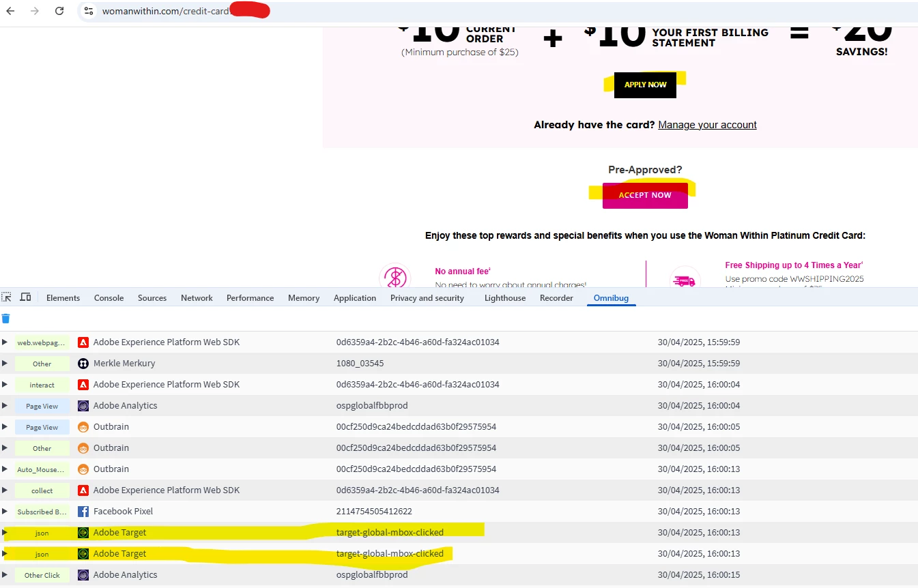The image size is (918, 588).
Task: Click the APPLY NOW button
Action: [645, 85]
